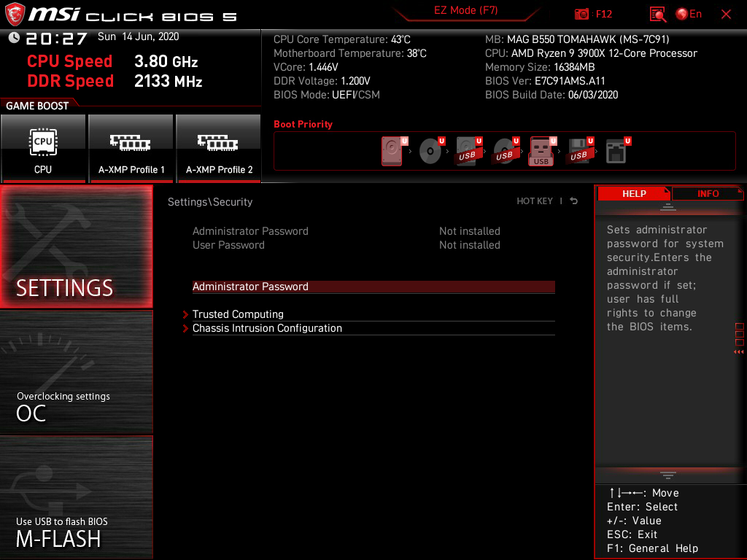Click the GAME BOOST label
747x560 pixels.
(x=37, y=106)
